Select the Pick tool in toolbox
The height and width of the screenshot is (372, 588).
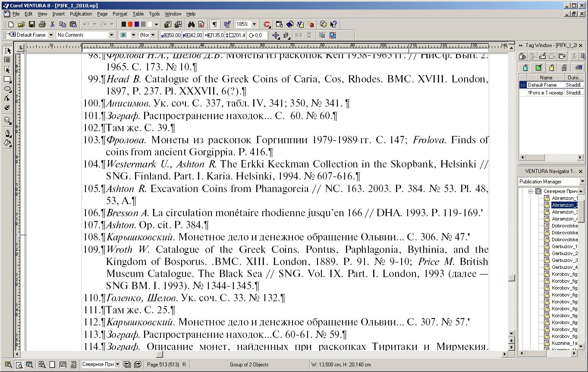tap(7, 51)
